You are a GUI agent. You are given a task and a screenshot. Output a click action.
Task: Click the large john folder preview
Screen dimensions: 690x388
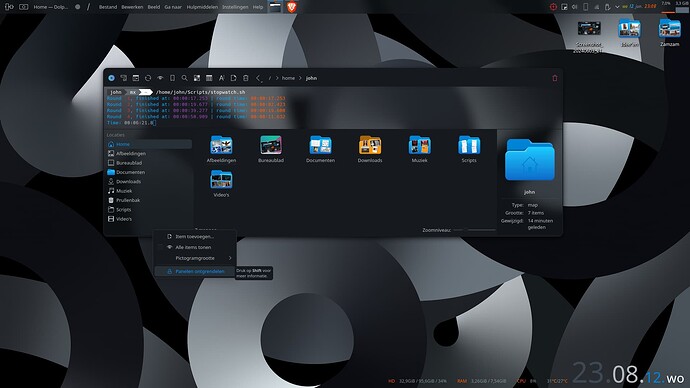[529, 160]
